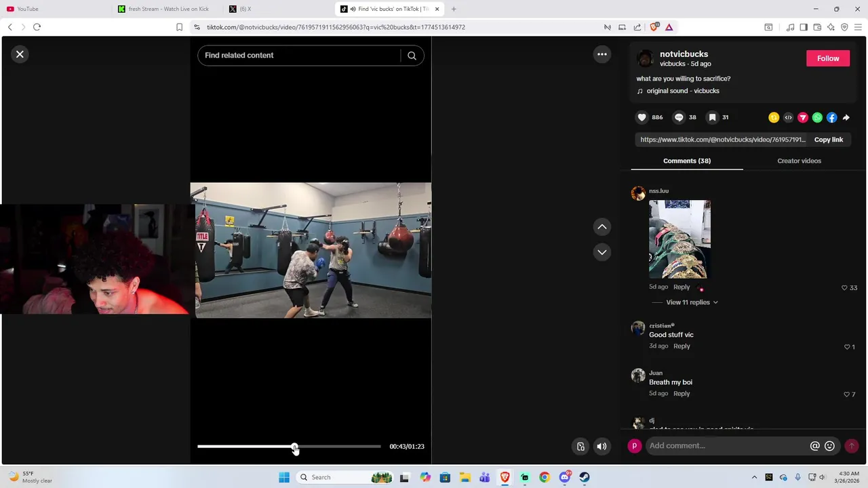This screenshot has width=868, height=488.
Task: Open Brave Rewards triangle icon
Action: (669, 27)
